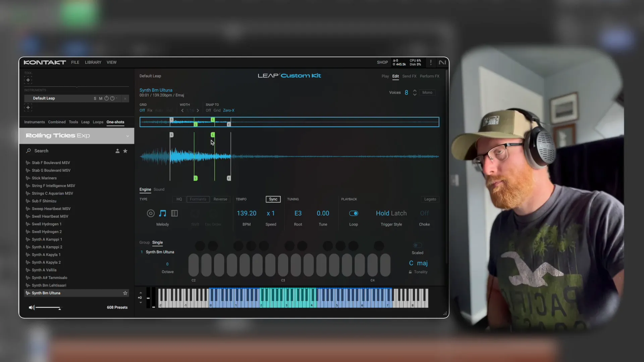Show user presets with the person icon

click(117, 151)
